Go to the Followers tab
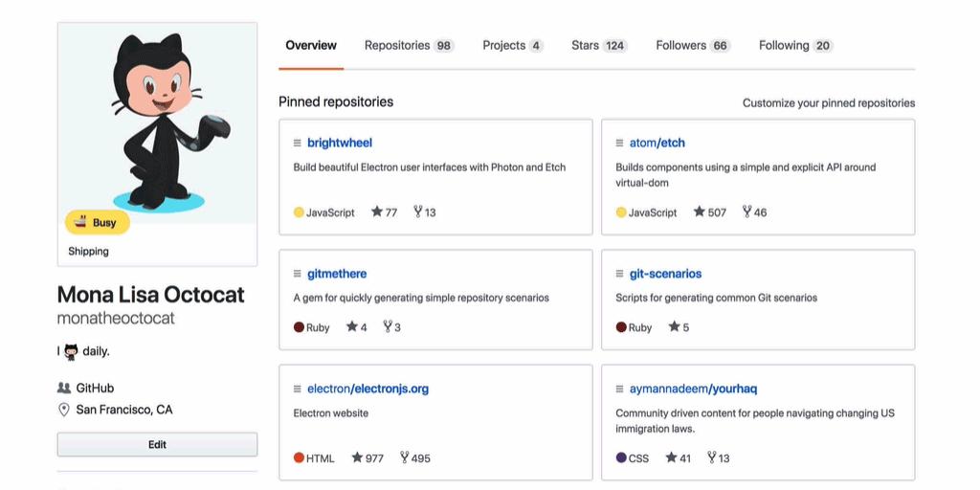Viewport: 980px width, 490px height. (692, 46)
